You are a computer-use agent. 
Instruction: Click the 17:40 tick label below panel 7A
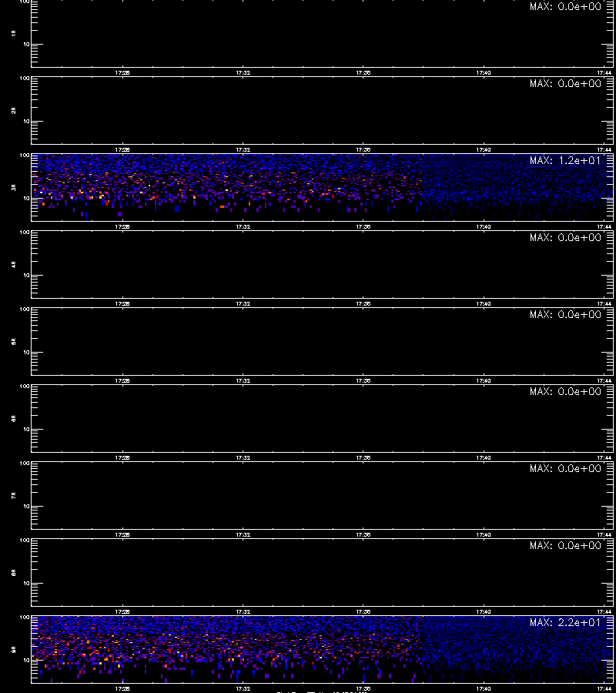[x=484, y=535]
